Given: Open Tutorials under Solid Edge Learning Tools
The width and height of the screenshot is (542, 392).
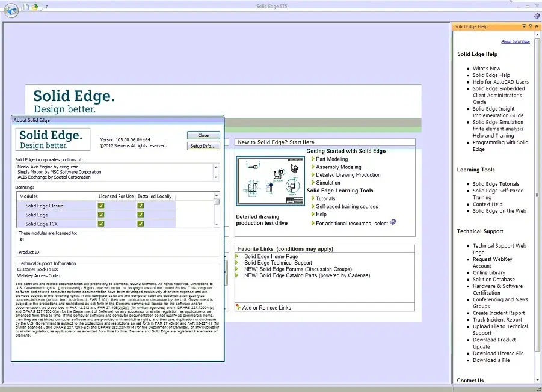Looking at the screenshot, I should click(x=325, y=198).
